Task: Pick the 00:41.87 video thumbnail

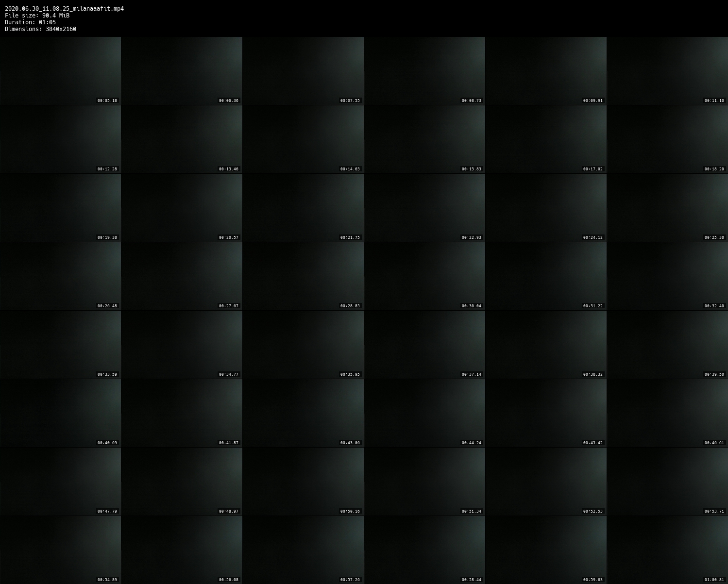Action: [x=182, y=413]
